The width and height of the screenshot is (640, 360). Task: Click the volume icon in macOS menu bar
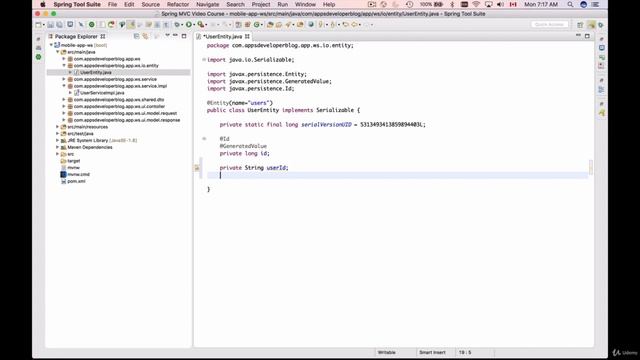coord(500,4)
